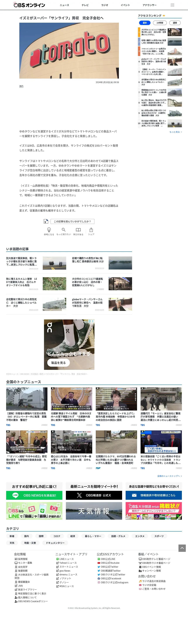Click LINEニュース footer link
Viewport: 188px width, 644px height.
[65, 559]
